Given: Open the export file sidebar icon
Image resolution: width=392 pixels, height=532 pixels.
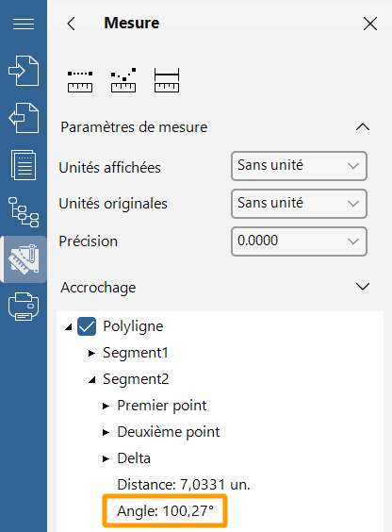Looking at the screenshot, I should tap(24, 118).
